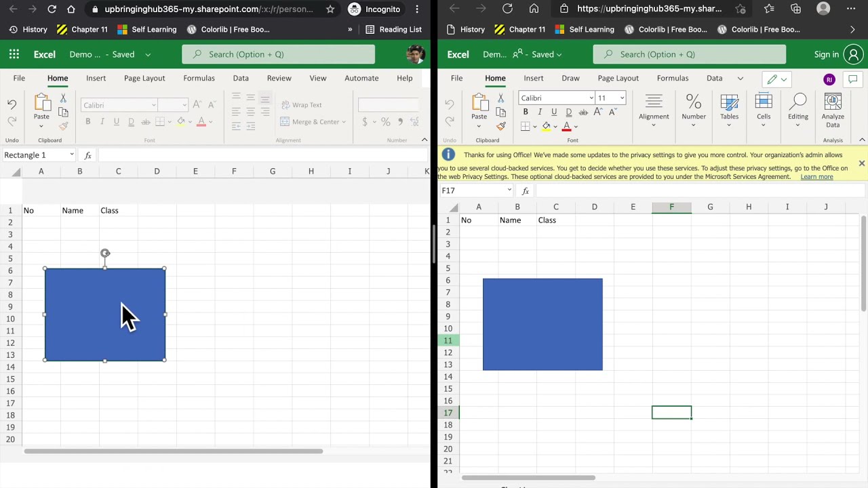
Task: Open the app launcher waffle in left Excel
Action: coord(14,54)
